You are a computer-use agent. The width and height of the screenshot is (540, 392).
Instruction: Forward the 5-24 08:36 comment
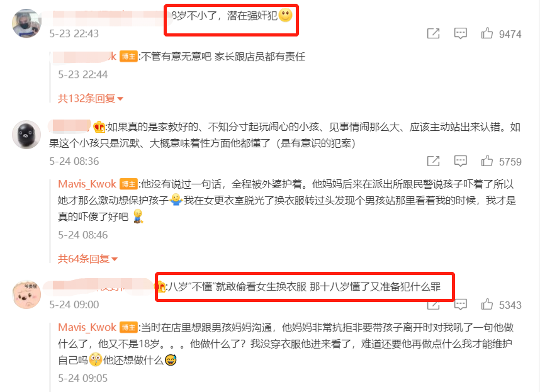point(433,160)
